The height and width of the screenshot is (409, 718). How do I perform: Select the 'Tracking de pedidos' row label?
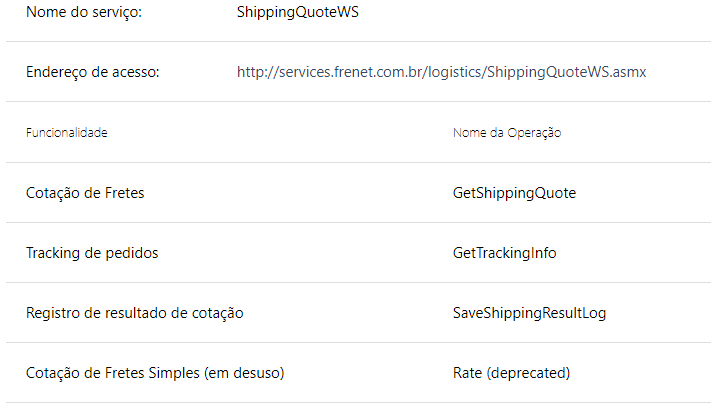click(92, 253)
